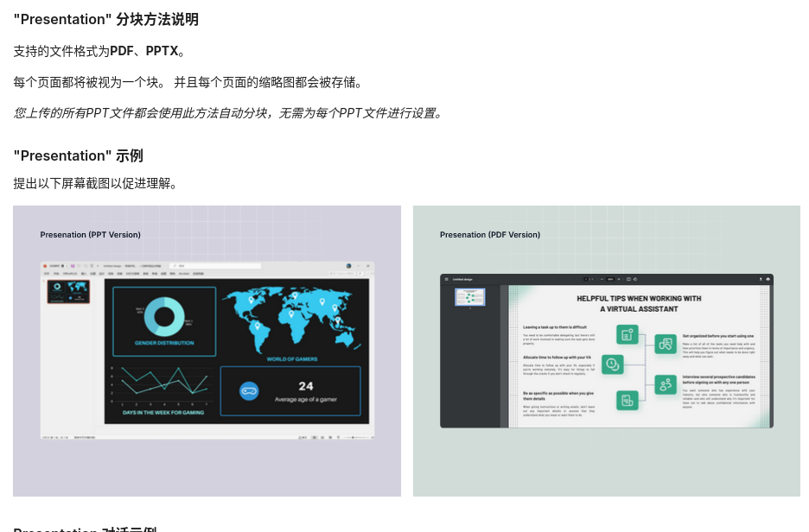Click the hamburger menu icon in PDF viewer

446,280
